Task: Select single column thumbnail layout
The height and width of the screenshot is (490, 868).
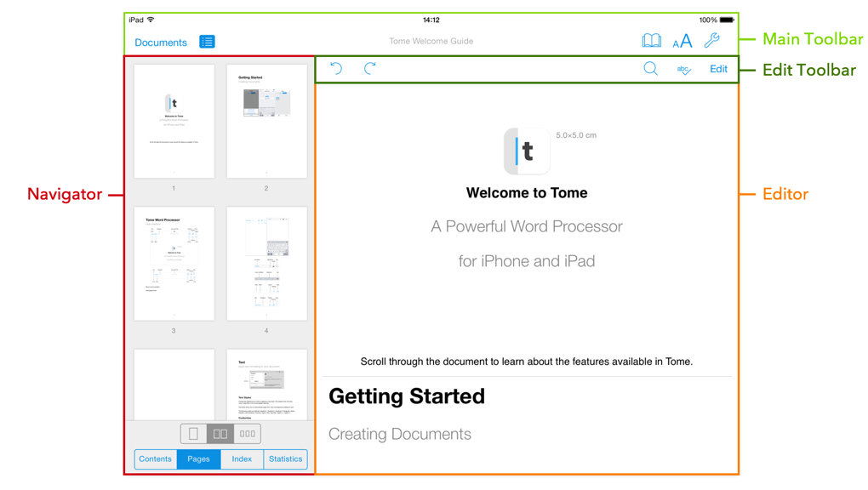Action: pos(193,434)
